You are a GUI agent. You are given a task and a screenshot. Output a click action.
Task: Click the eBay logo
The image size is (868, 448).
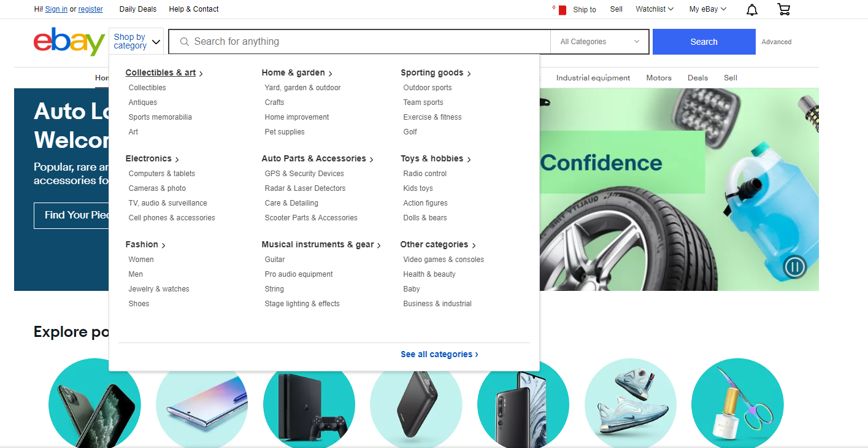(x=69, y=42)
